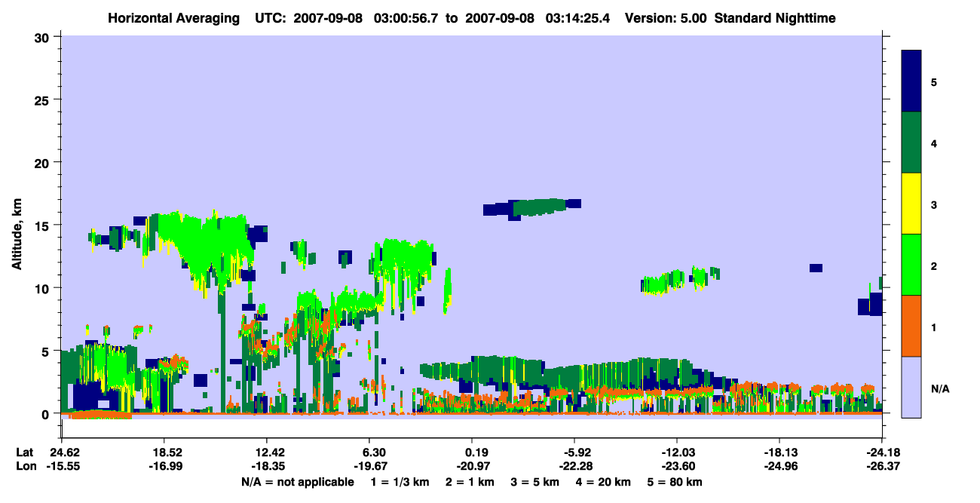Click 'Version: 5.00' in the title
This screenshot has width=980, height=503.
pos(666,17)
